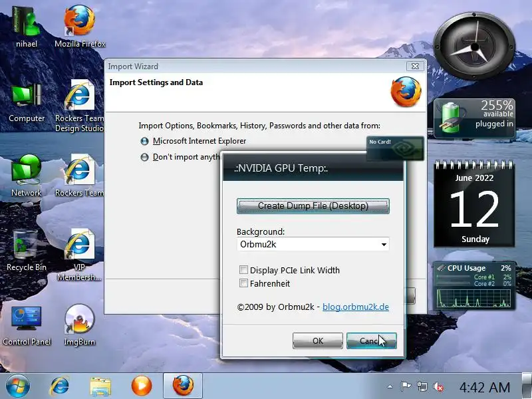Open Control Panel desktop icon
The image size is (532, 399).
click(x=26, y=325)
